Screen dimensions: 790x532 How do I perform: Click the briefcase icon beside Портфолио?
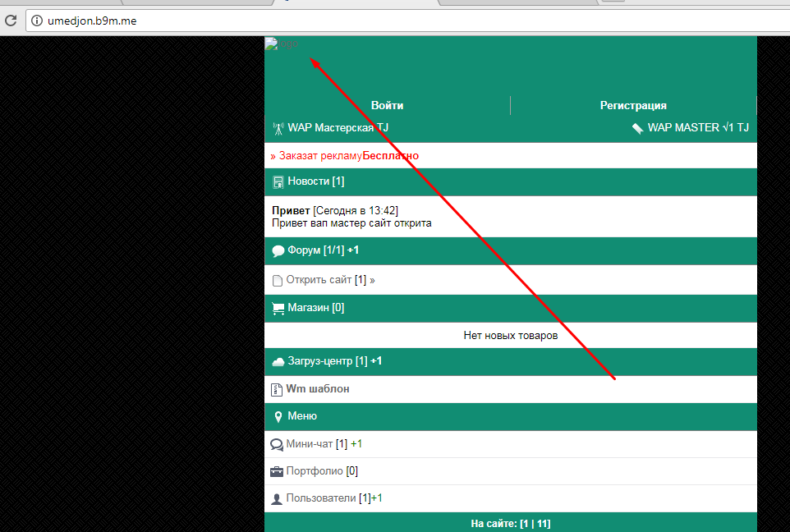(277, 472)
